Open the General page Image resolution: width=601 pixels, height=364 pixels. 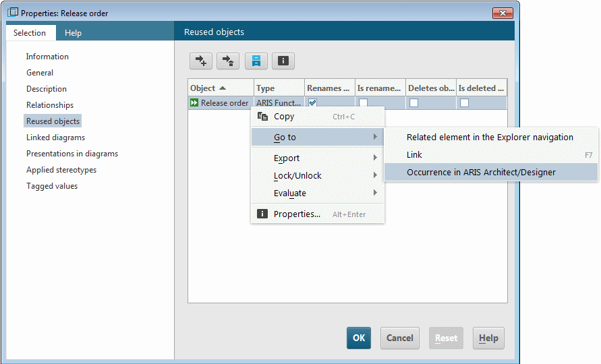[40, 72]
